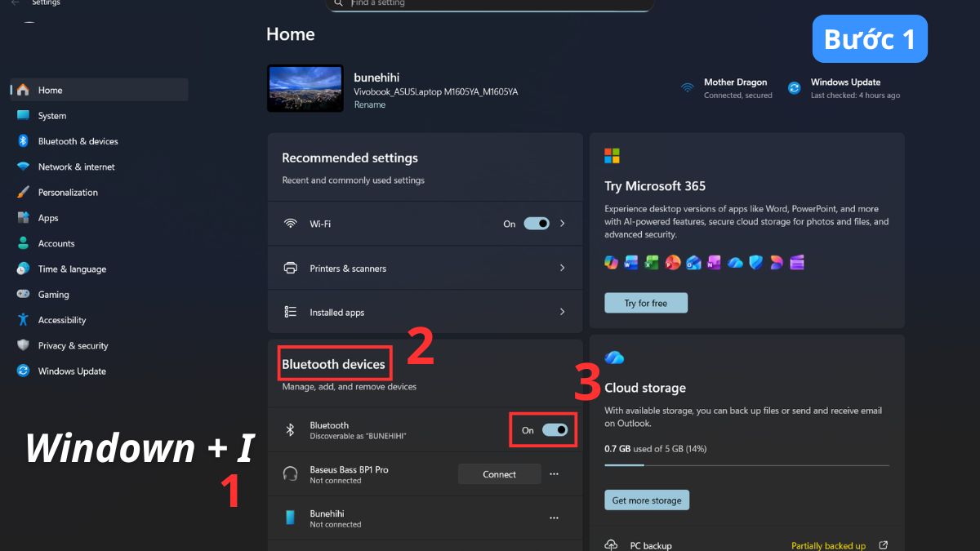Click the Word app icon
The width and height of the screenshot is (980, 551).
tap(631, 262)
